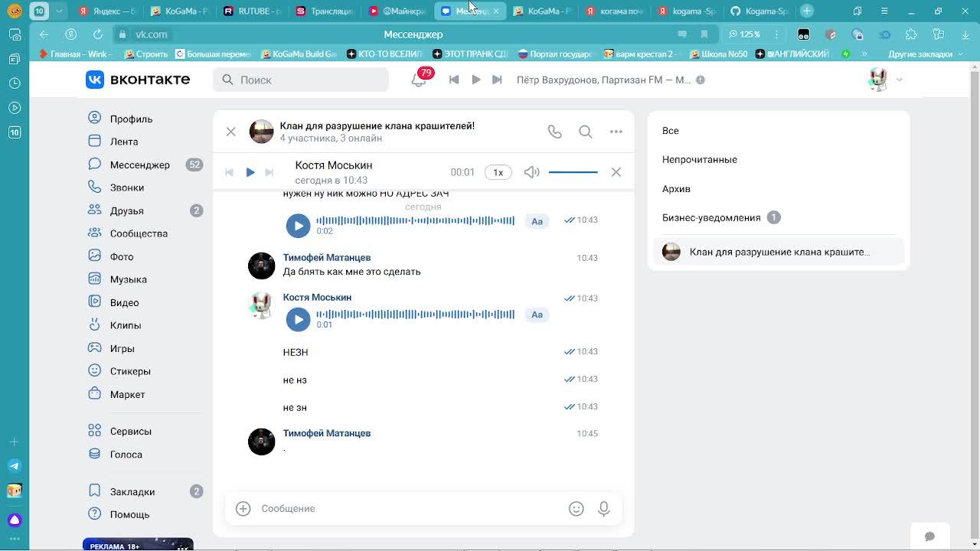Click the Голоса coins icon
The image size is (980, 551).
click(95, 454)
